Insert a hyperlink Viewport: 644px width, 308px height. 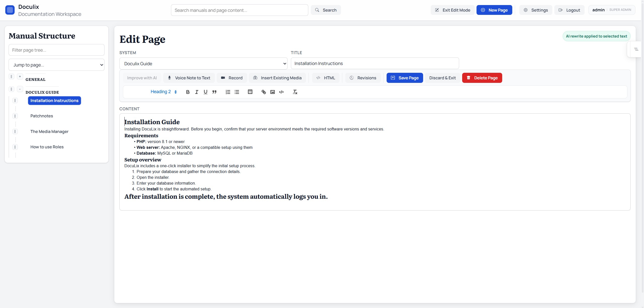click(x=264, y=92)
